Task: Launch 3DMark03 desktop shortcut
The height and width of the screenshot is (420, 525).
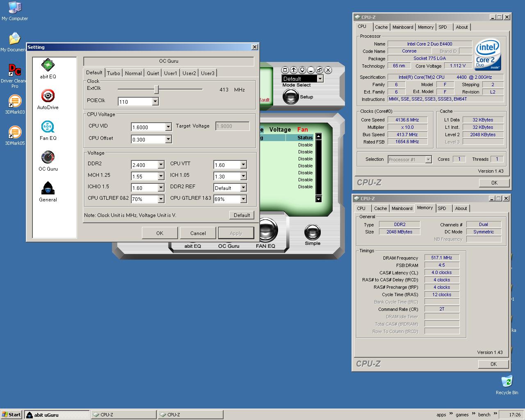Action: click(x=15, y=105)
